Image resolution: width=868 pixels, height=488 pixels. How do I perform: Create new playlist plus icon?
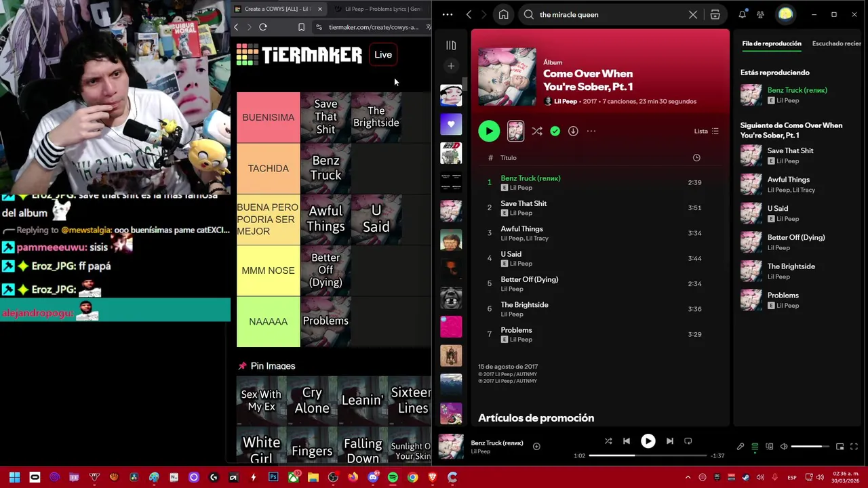coord(451,66)
